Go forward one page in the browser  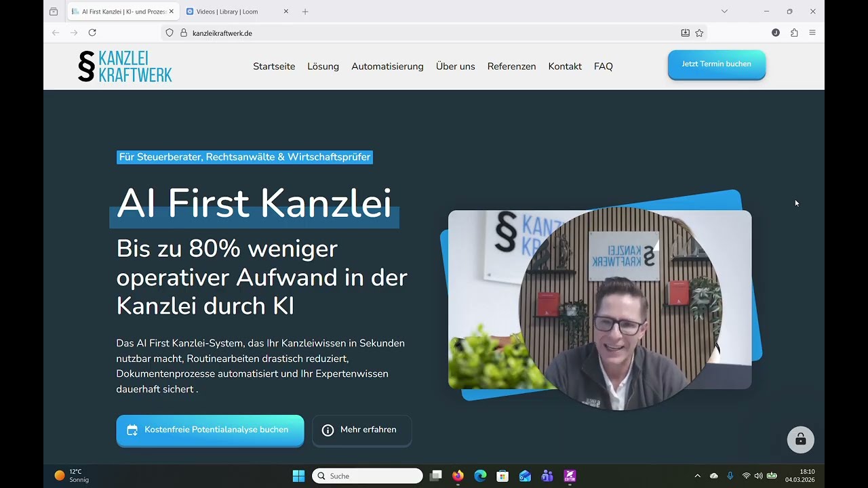[74, 33]
